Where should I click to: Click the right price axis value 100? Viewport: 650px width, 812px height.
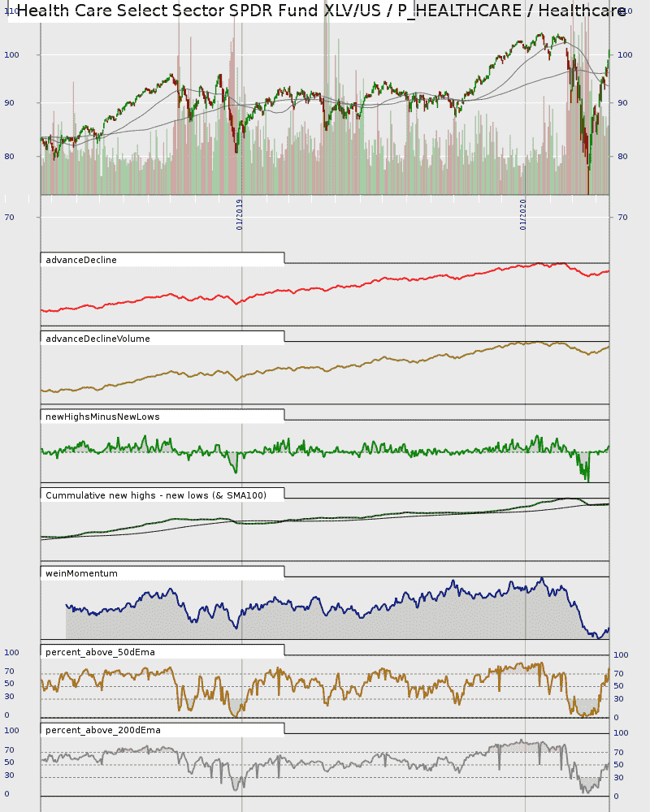click(625, 55)
